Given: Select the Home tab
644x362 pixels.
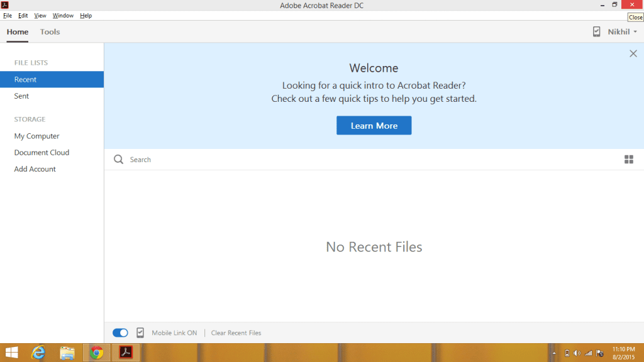Looking at the screenshot, I should coord(17,31).
